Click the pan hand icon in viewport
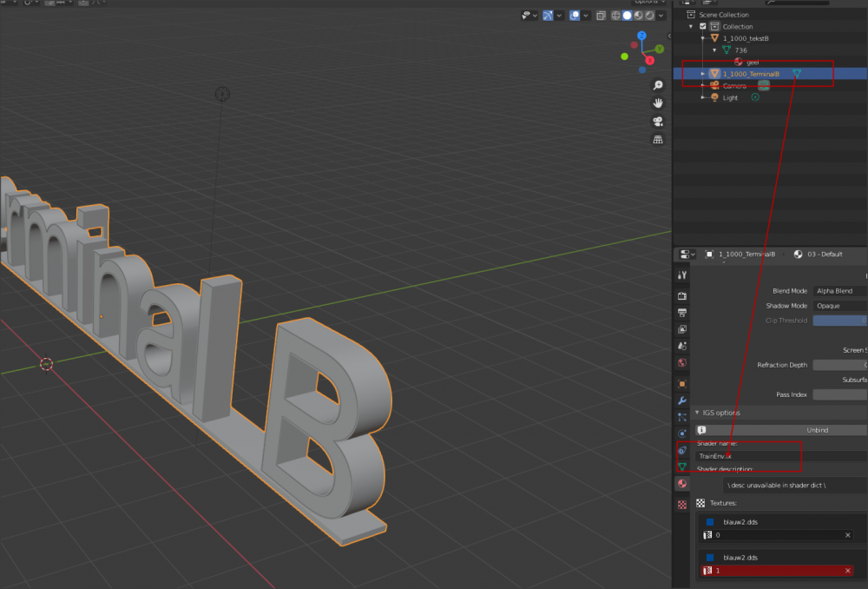 pyautogui.click(x=658, y=103)
